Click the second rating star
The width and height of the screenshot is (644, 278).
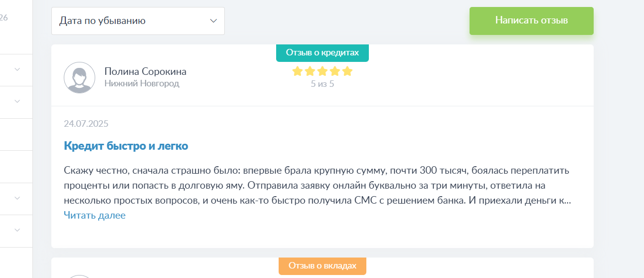pos(310,71)
